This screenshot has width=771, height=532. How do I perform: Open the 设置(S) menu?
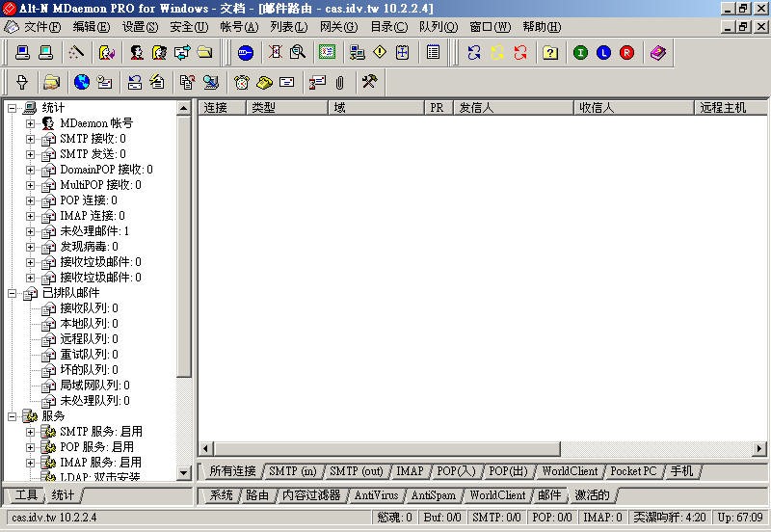point(140,27)
